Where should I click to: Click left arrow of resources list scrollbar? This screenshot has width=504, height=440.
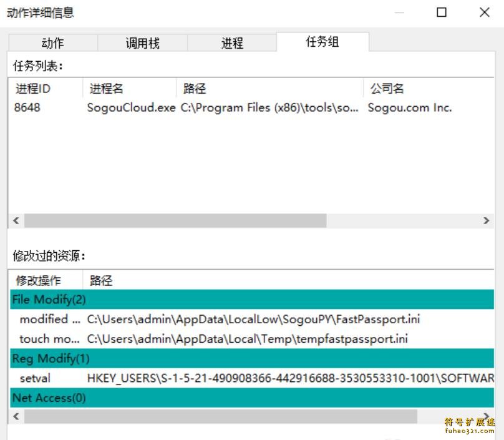(16, 416)
